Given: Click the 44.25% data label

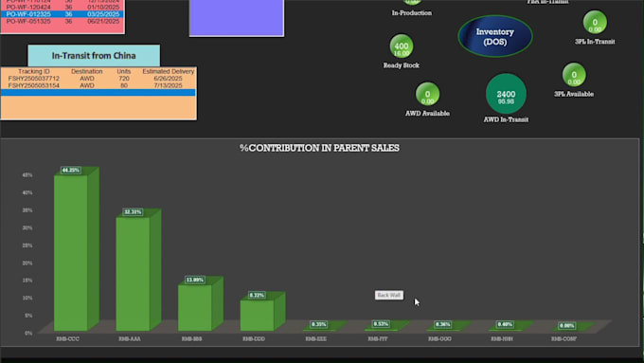Looking at the screenshot, I should (71, 171).
